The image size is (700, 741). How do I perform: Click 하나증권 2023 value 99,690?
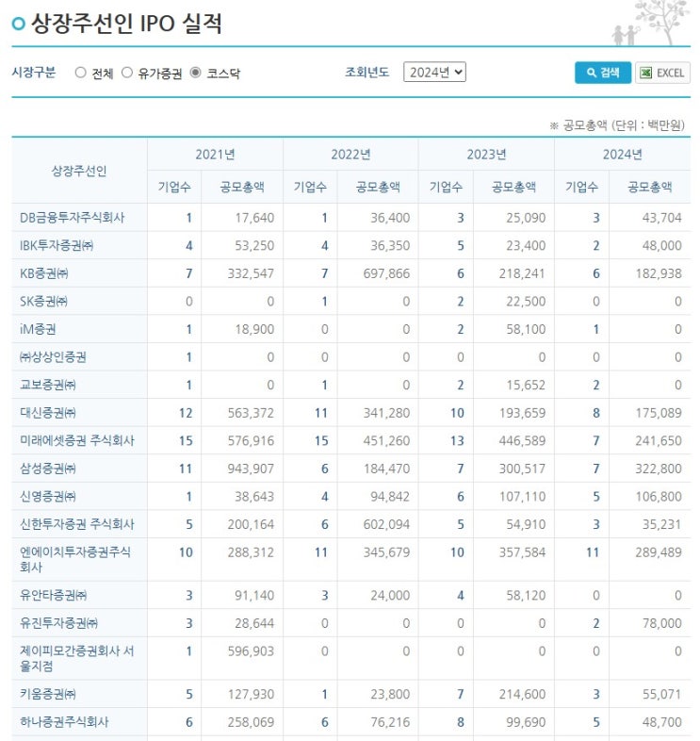[x=526, y=721]
